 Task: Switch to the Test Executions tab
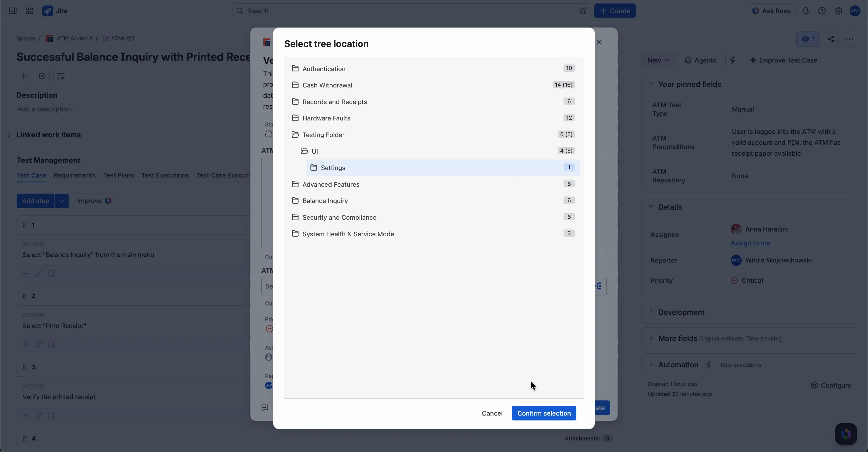click(165, 175)
